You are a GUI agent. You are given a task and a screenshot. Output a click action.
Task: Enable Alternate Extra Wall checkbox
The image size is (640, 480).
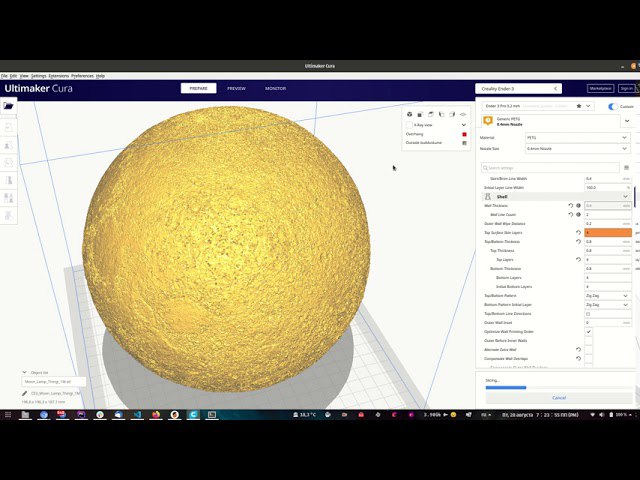pyautogui.click(x=588, y=350)
